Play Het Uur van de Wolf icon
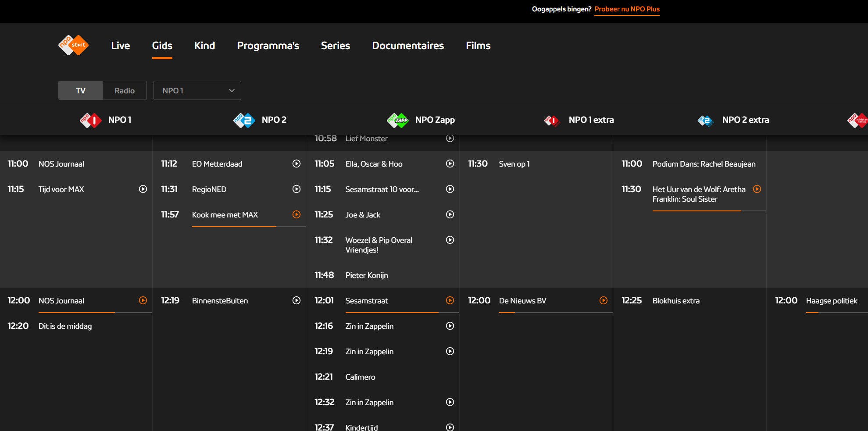 (757, 189)
